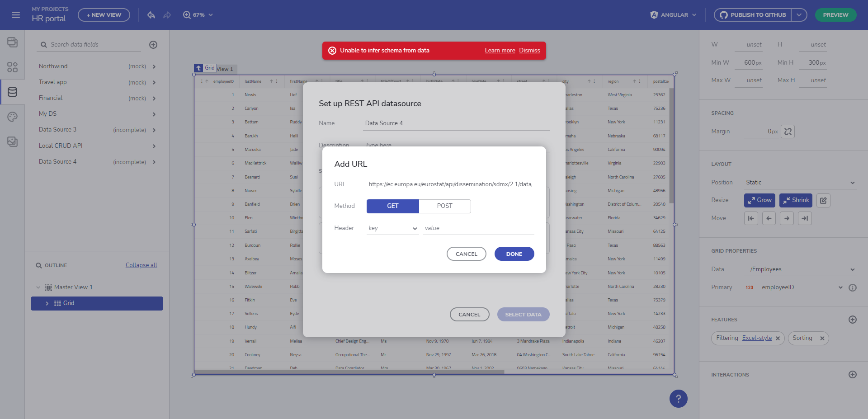
Task: Toggle the Grow resize option
Action: coord(759,200)
